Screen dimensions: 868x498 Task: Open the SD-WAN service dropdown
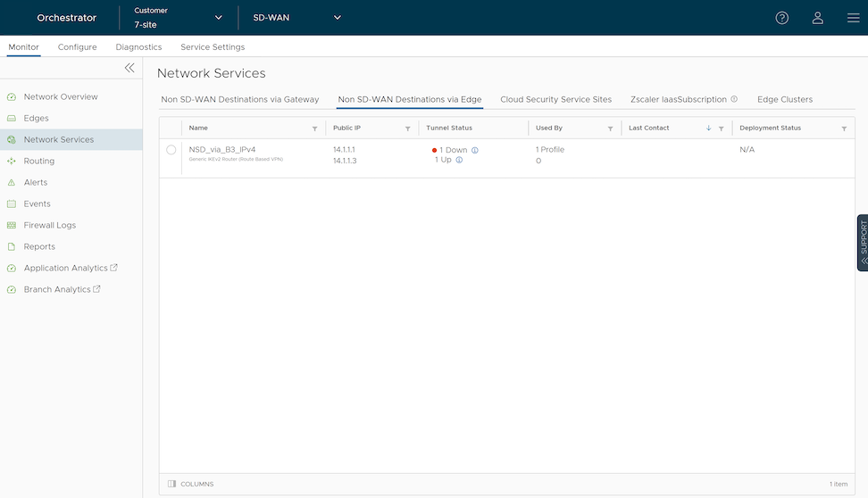(337, 18)
